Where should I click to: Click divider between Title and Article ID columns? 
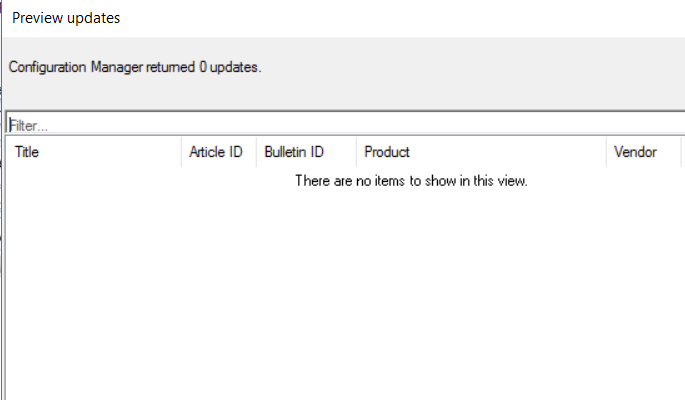(x=181, y=152)
